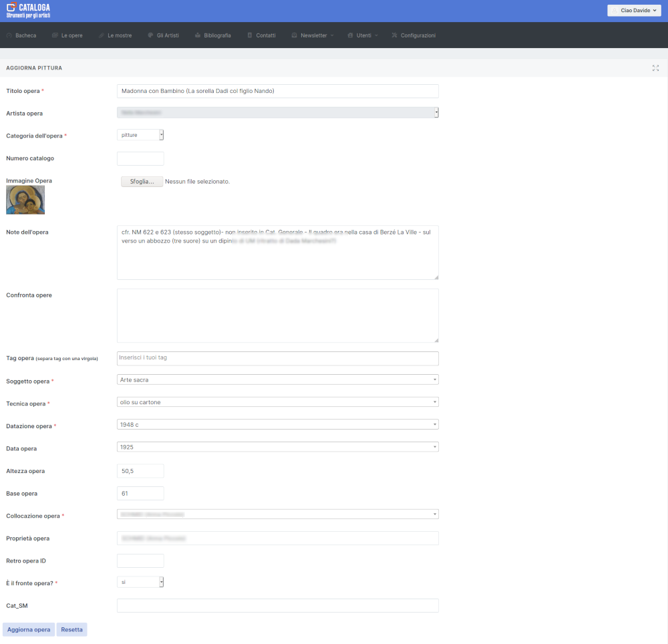Click the Retro opera ID field
This screenshot has height=644, width=668.
tap(140, 561)
